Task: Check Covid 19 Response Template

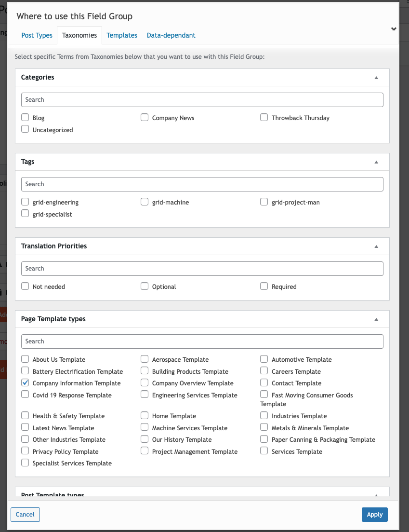Action: point(25,394)
